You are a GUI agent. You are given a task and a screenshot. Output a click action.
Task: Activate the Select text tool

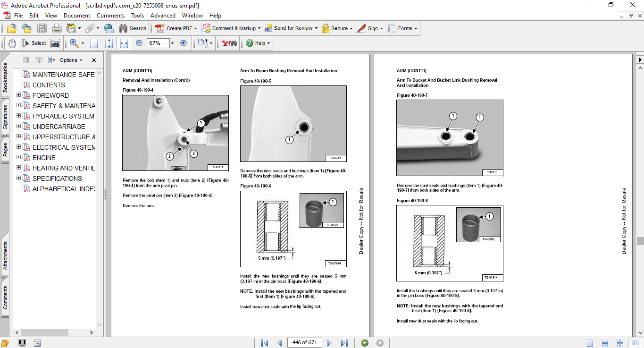33,43
